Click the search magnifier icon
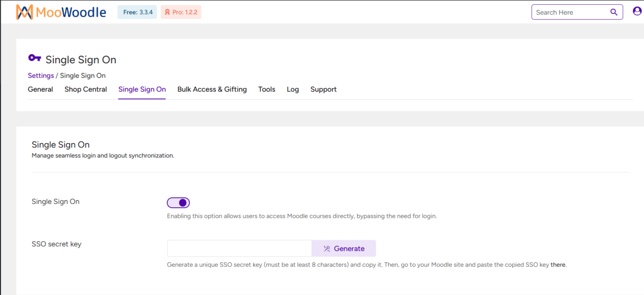The image size is (644, 295). (x=614, y=12)
